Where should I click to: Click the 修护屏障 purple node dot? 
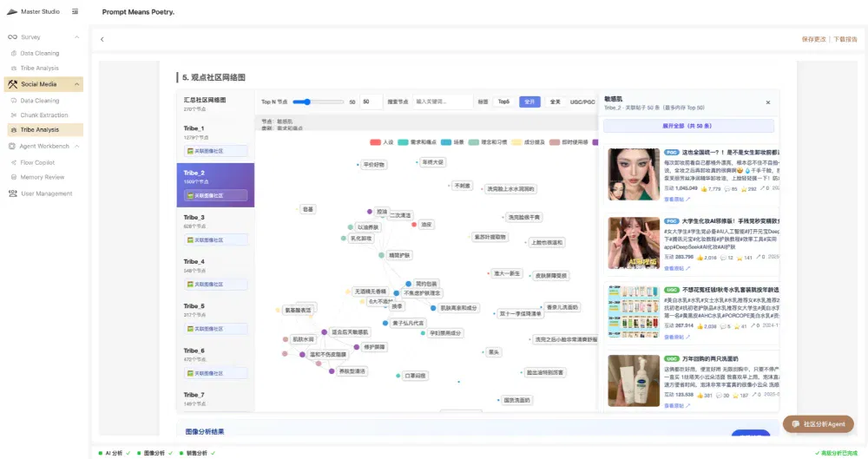357,347
